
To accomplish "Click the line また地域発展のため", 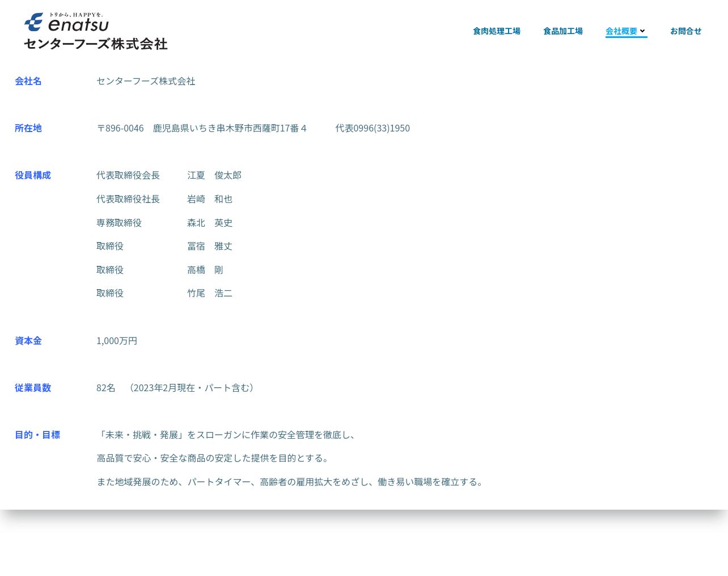I will coord(291,482).
